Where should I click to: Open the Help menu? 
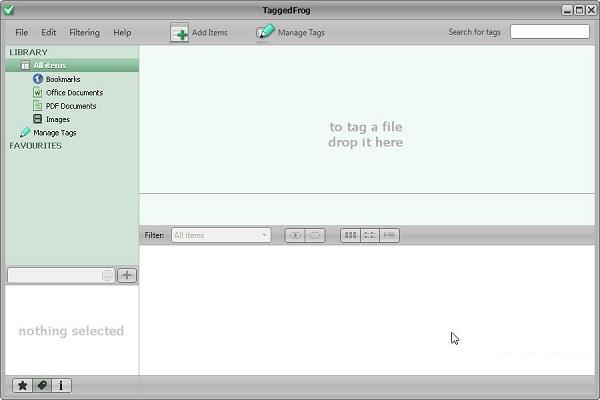pos(122,33)
